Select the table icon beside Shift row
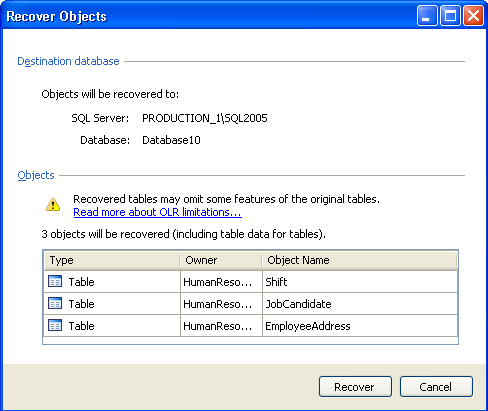The image size is (488, 411). click(55, 281)
